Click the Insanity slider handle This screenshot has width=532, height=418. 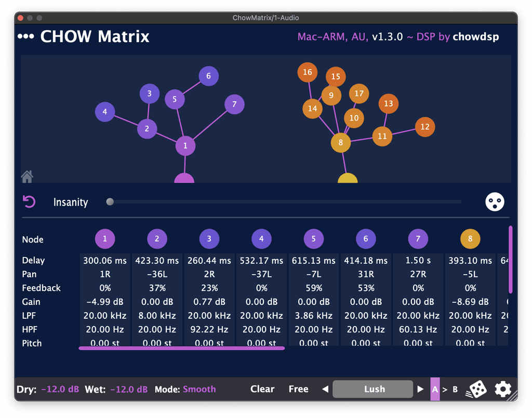[110, 202]
